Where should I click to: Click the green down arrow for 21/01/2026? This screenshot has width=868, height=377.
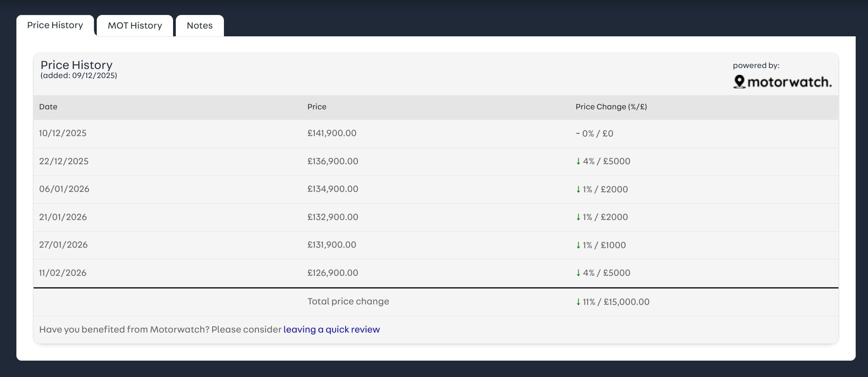[x=578, y=217]
